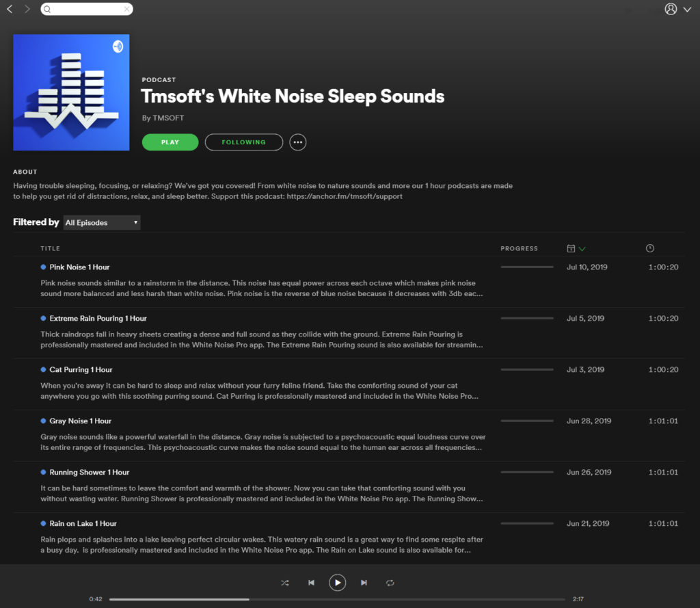Click the By TMSOFT publisher text
The width and height of the screenshot is (700, 608).
[x=163, y=118]
